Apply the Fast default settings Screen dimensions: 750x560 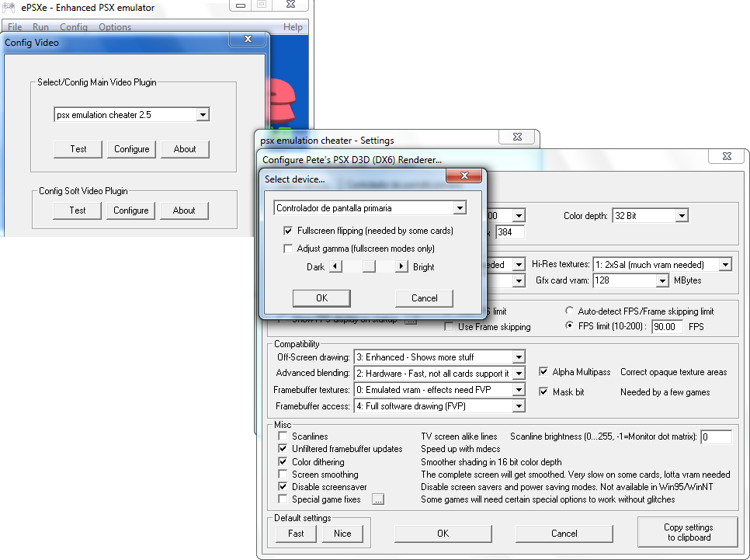[296, 533]
